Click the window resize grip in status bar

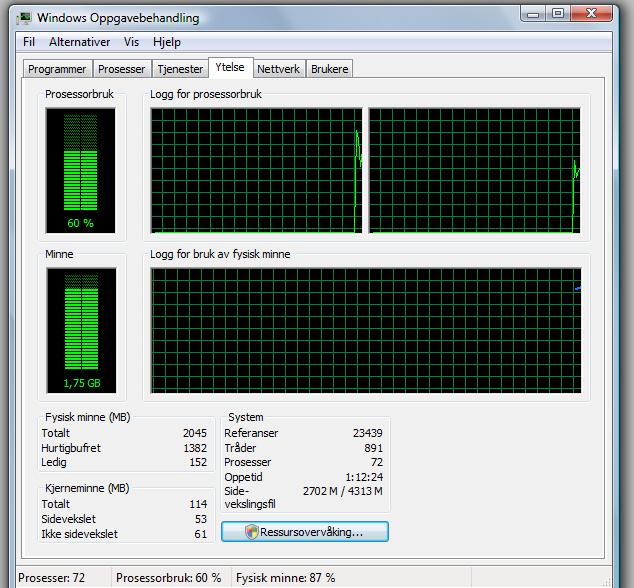[606, 582]
